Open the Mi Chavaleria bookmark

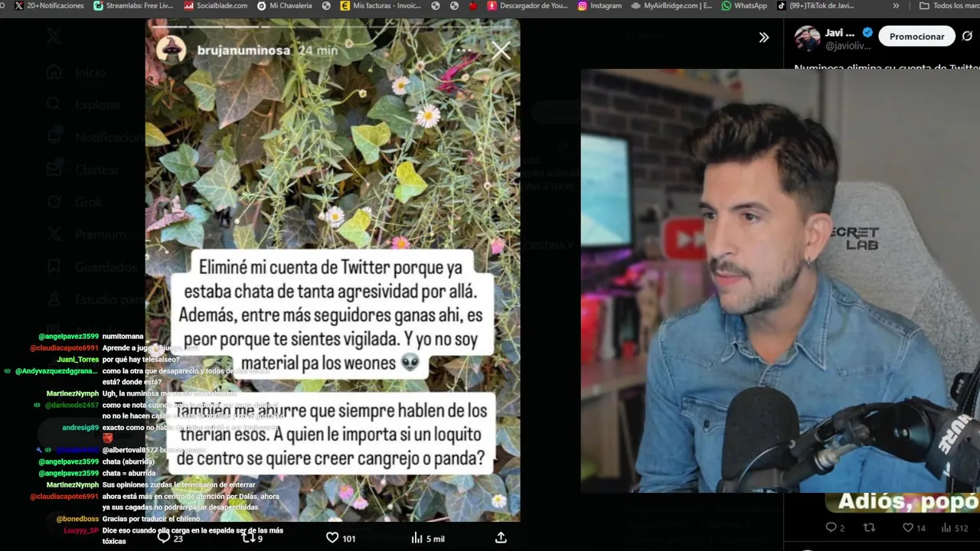[x=284, y=5]
